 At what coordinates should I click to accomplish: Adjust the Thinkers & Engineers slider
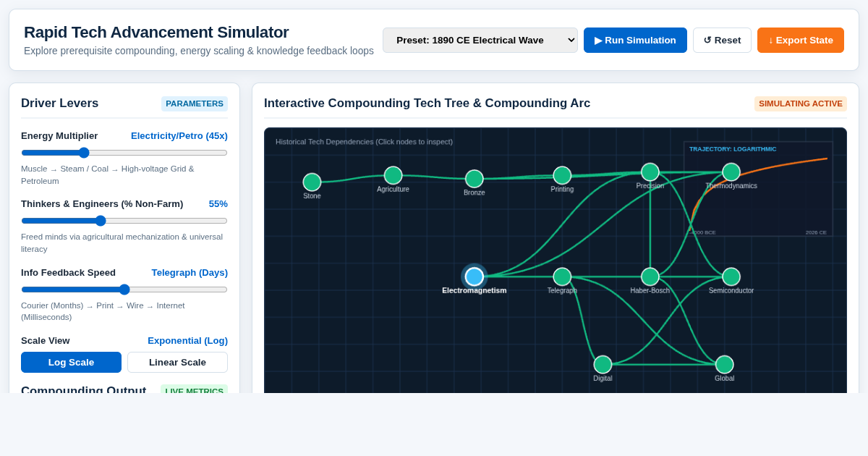124,221
